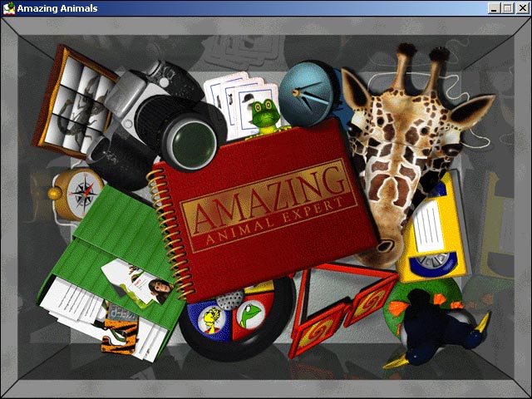Click the green lizard badge on wheel
The width and height of the screenshot is (532, 399).
point(250,316)
